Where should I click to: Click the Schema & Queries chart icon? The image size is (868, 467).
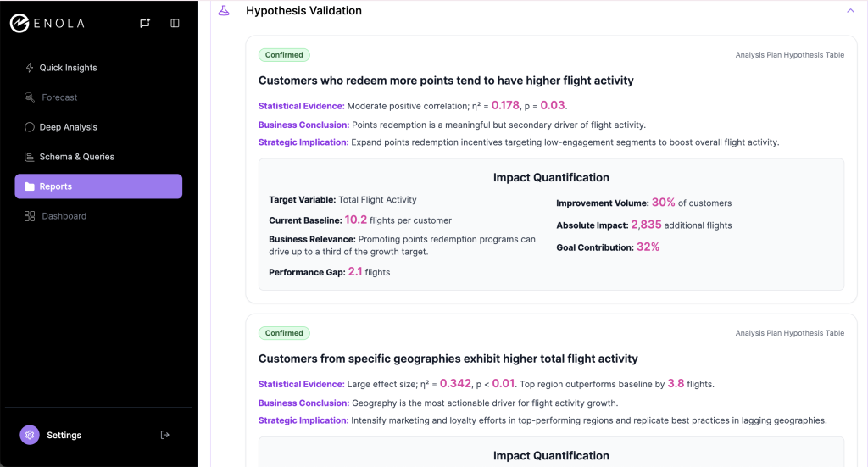coord(30,157)
